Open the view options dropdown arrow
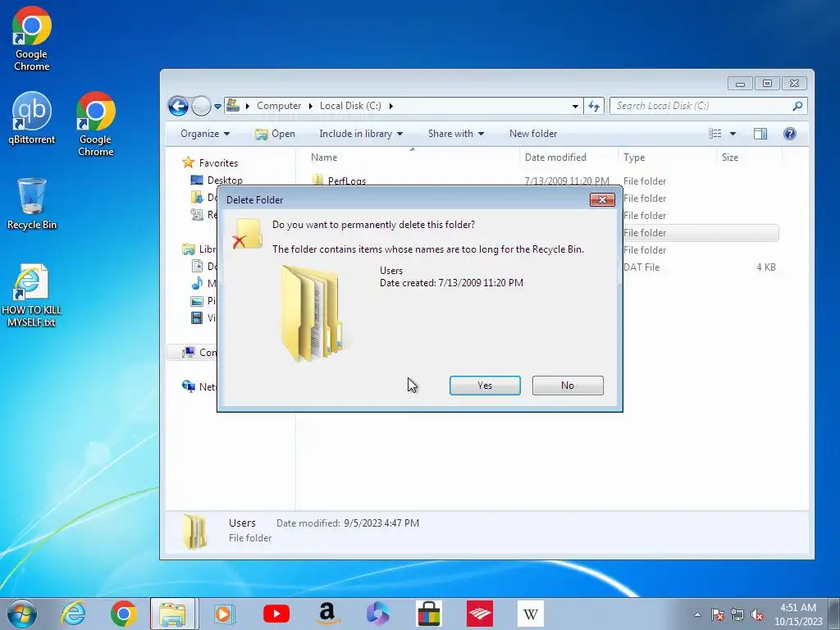The height and width of the screenshot is (630, 840). pyautogui.click(x=733, y=134)
